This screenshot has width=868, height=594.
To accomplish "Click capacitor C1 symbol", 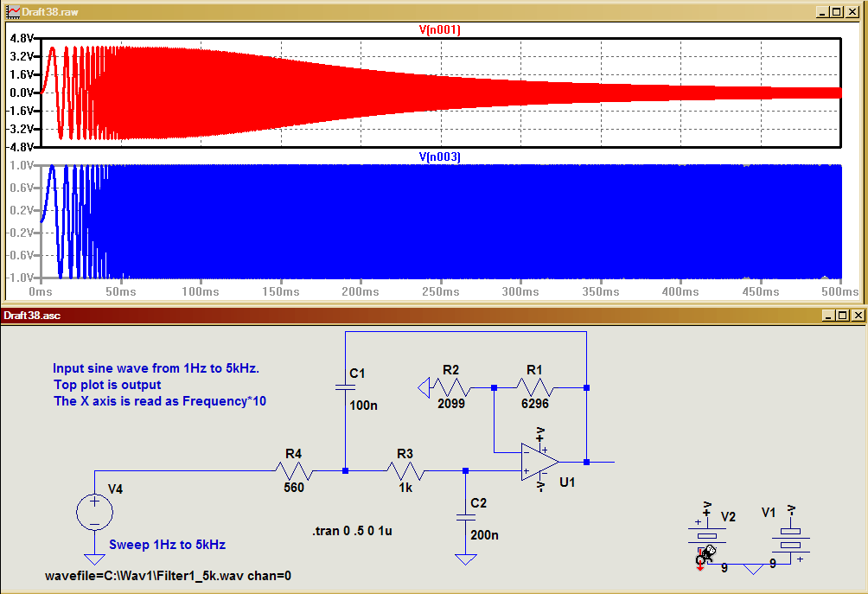I will (x=345, y=387).
